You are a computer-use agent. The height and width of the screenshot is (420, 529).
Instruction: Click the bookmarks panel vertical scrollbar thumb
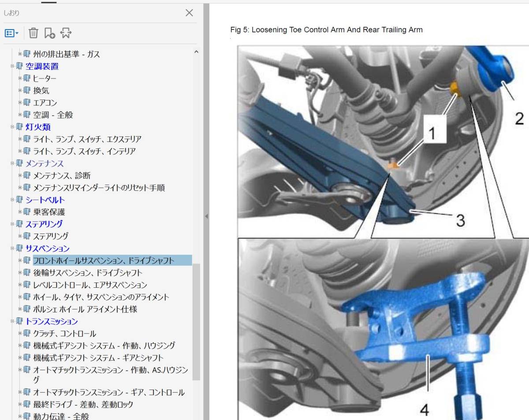[x=197, y=322]
